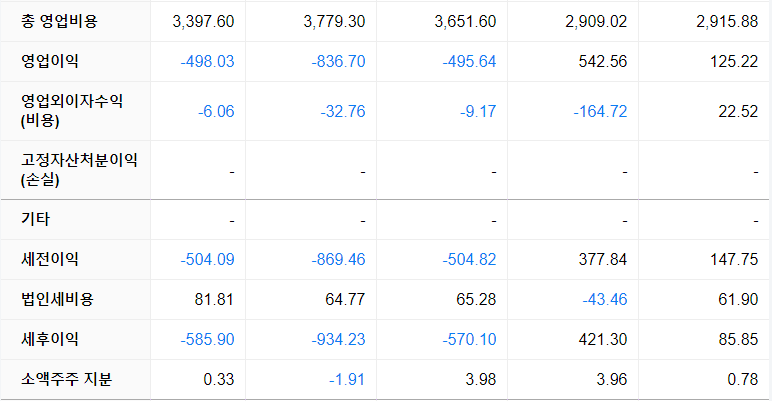This screenshot has height=401, width=772.
Task: Select the 영업이익 row label
Action: (50, 61)
